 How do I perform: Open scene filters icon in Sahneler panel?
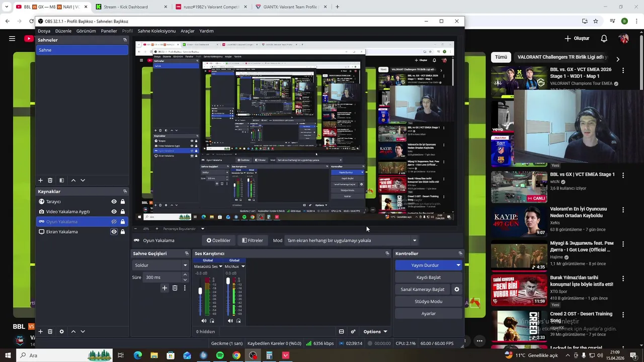(x=61, y=180)
